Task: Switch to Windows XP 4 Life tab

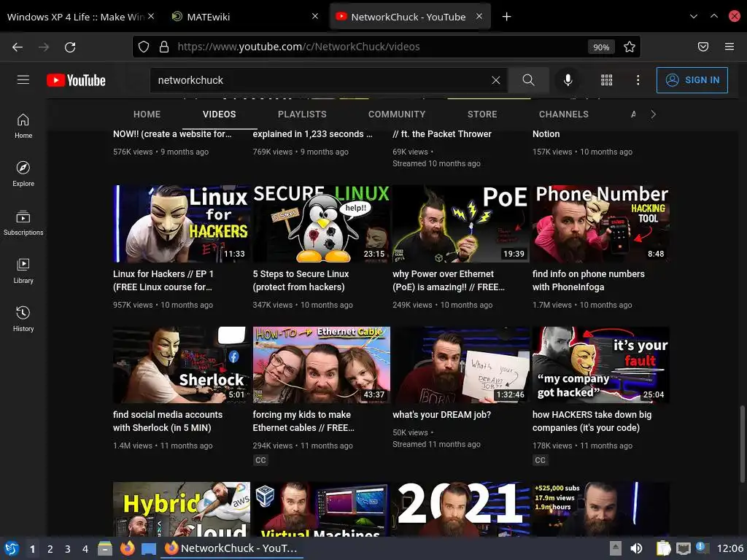Action: [75, 17]
